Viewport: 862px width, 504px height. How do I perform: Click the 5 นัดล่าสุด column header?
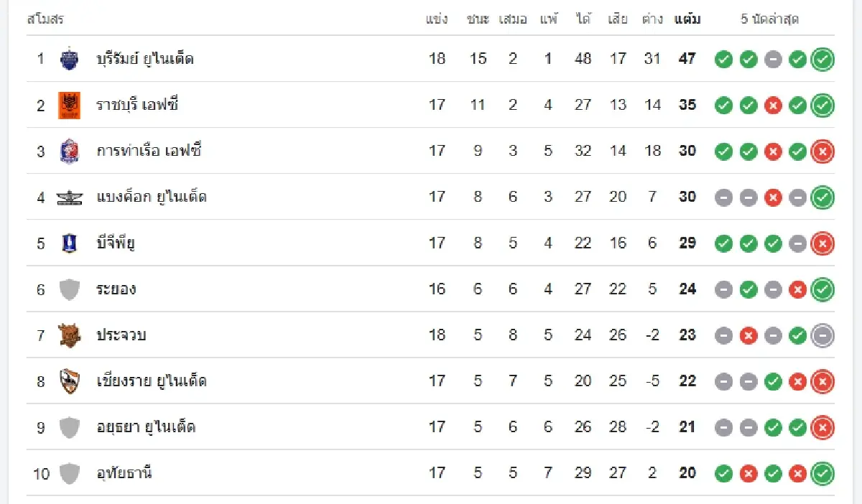769,19
